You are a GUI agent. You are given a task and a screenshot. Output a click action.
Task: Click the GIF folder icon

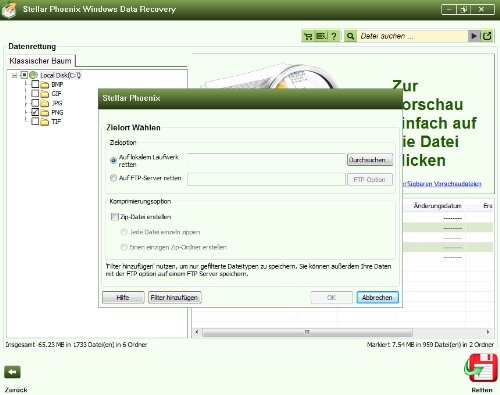(45, 94)
